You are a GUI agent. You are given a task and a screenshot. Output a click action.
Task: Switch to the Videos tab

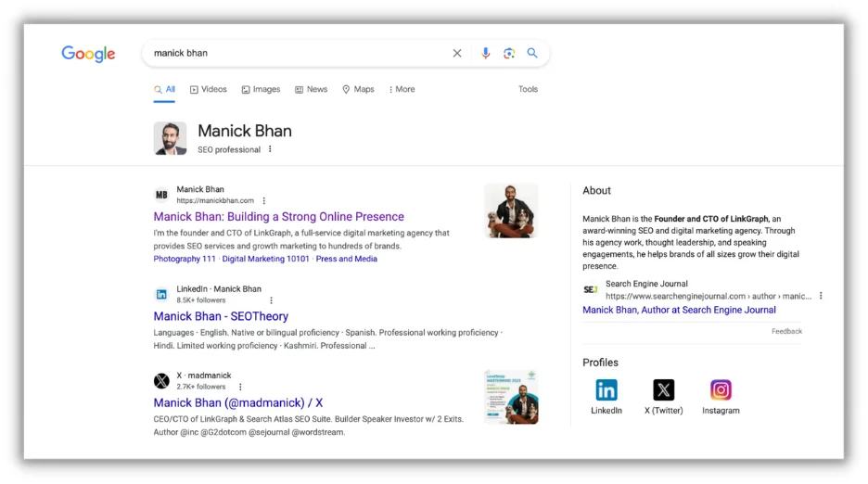tap(208, 89)
